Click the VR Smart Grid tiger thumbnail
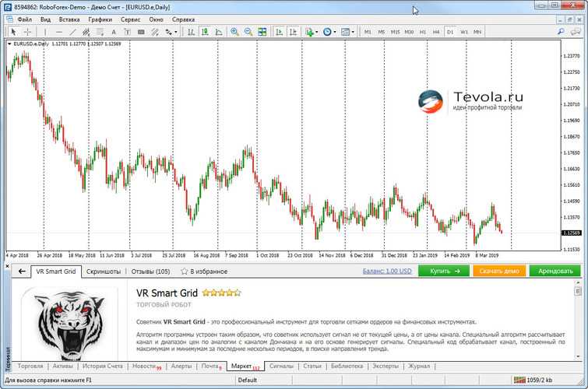Viewport: 588px width, 389px height. (70, 324)
